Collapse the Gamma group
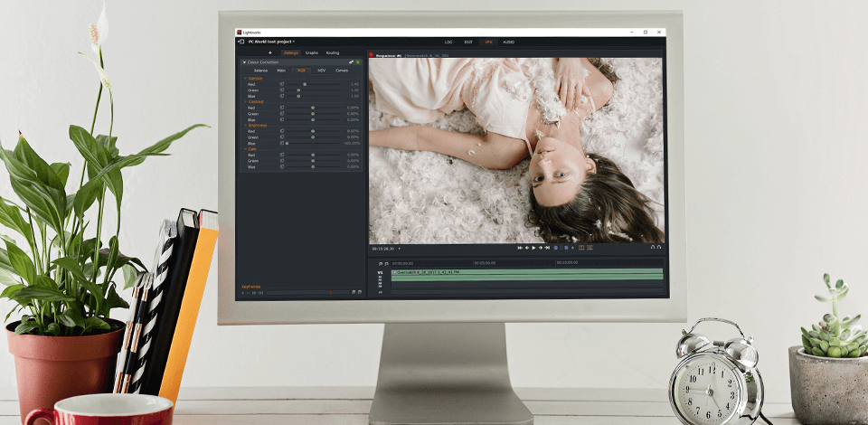 245,79
